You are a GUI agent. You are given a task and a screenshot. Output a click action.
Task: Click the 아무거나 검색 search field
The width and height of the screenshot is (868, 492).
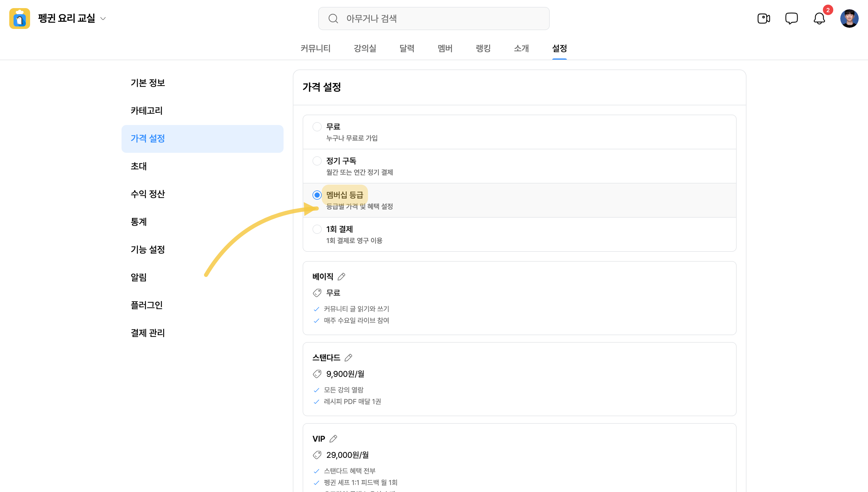[x=434, y=18]
